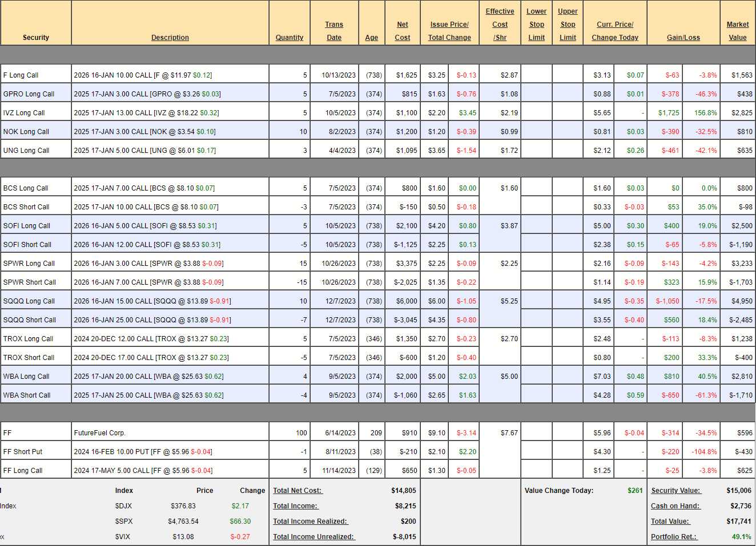Select the FutureFuel Corp. description cell
Image resolution: width=756 pixels, height=546 pixels.
(99, 433)
